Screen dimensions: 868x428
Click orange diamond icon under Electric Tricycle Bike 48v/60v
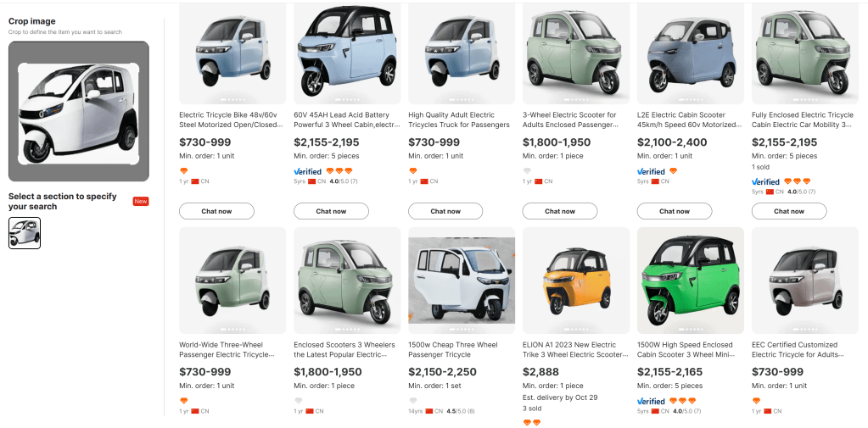pyautogui.click(x=183, y=171)
